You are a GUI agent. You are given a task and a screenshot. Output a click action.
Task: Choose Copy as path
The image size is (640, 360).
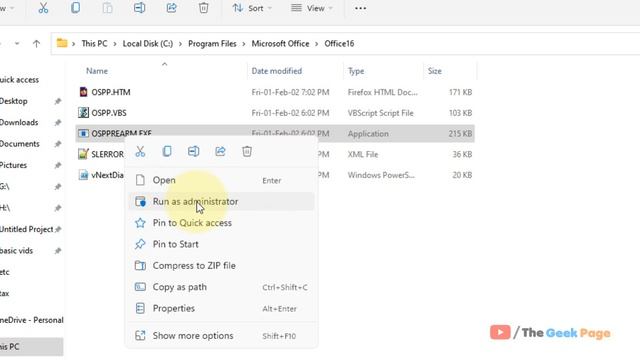221,287
